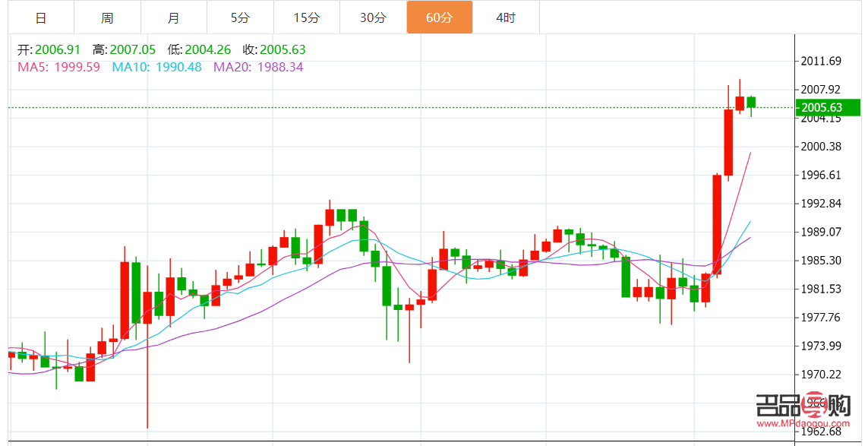Click the 1985.30 label on price axis
Screen dimensions: 868x446
click(820, 261)
